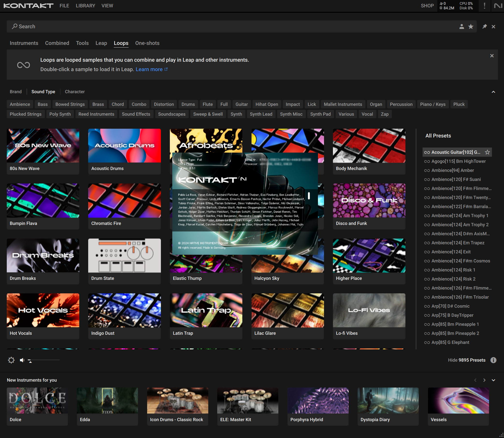The image size is (504, 438).
Task: Collapse the New Instruments for you section
Action: (493, 380)
